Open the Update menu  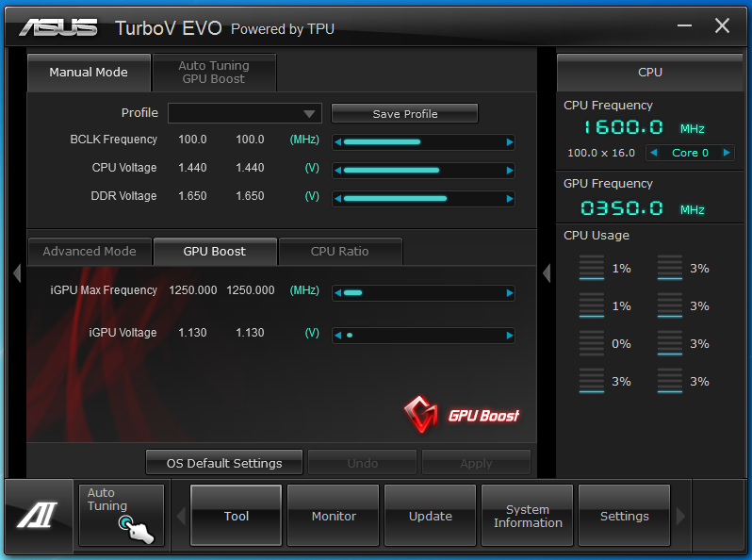coord(431,516)
